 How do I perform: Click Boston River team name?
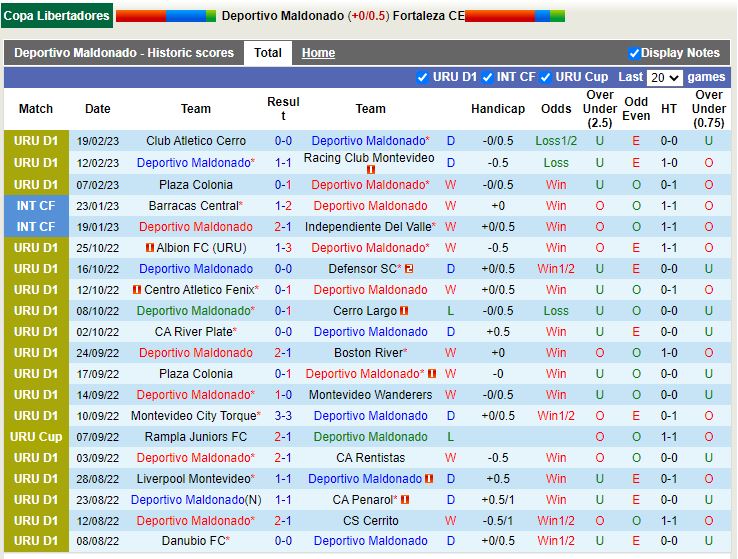coord(369,353)
